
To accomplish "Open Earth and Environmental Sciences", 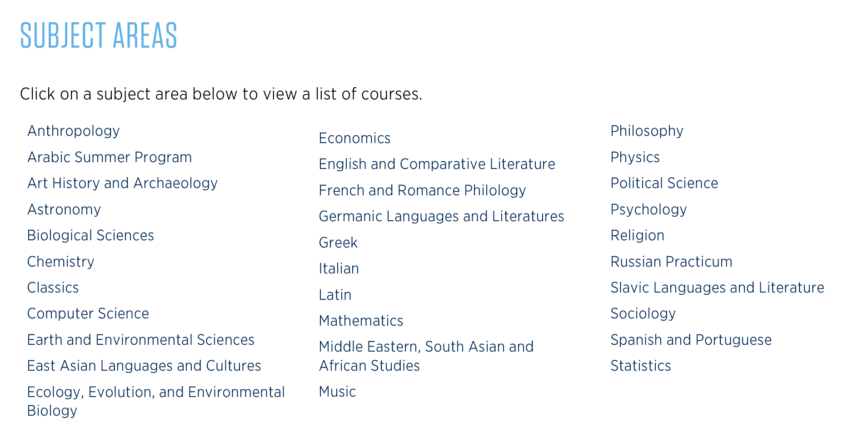I will click(141, 340).
